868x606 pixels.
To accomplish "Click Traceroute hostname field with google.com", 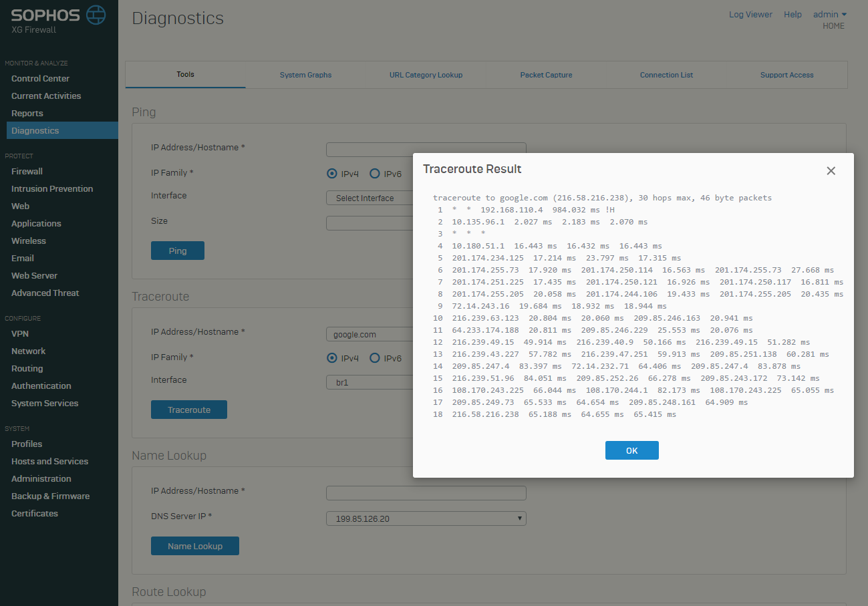I will [x=370, y=334].
